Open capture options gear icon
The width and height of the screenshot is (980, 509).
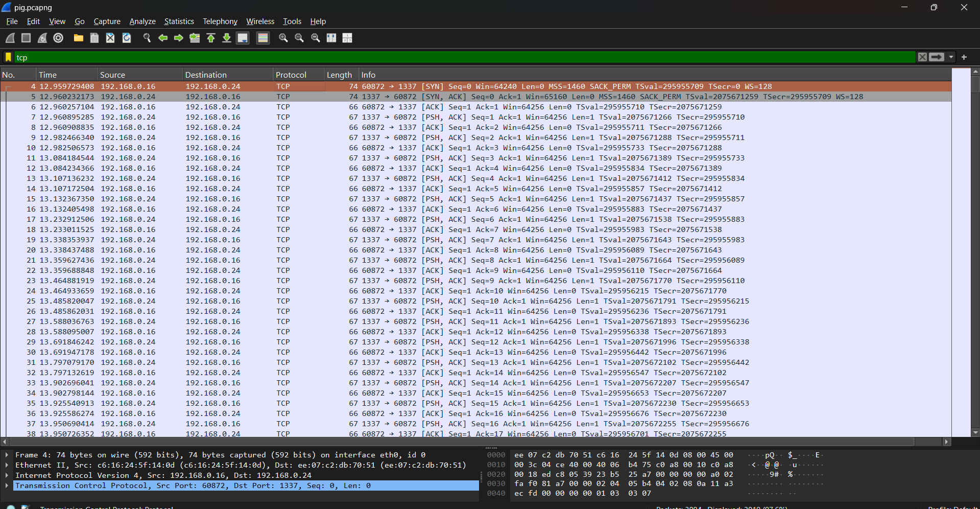click(x=58, y=38)
